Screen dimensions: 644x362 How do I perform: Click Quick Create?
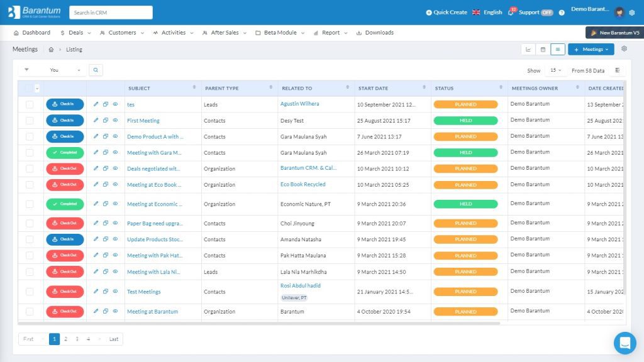[447, 13]
